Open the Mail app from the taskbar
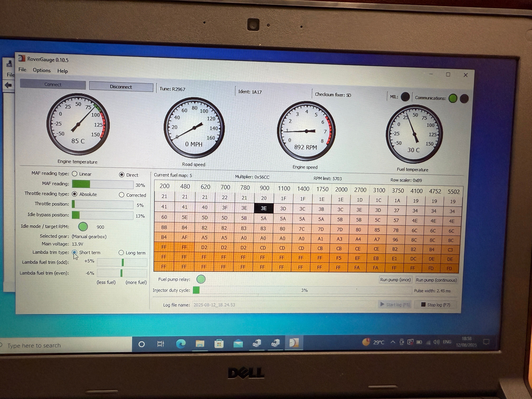The height and width of the screenshot is (399, 532). click(238, 343)
